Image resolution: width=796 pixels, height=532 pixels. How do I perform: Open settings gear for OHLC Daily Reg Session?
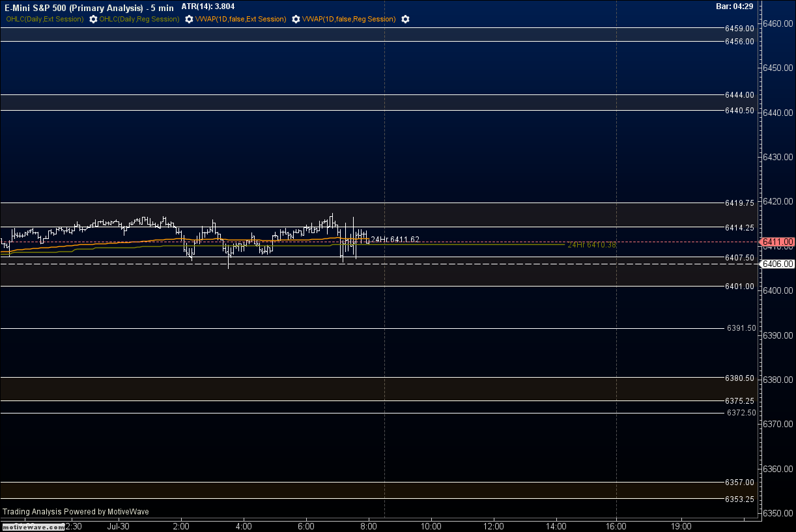click(x=188, y=19)
